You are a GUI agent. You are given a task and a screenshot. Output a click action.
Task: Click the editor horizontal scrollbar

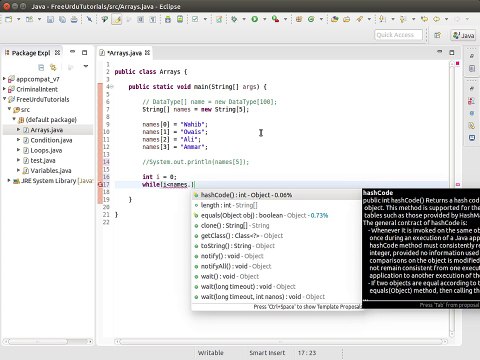coord(281,342)
